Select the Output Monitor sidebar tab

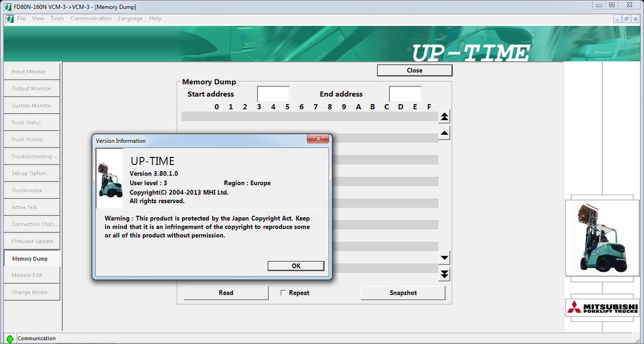pos(32,89)
